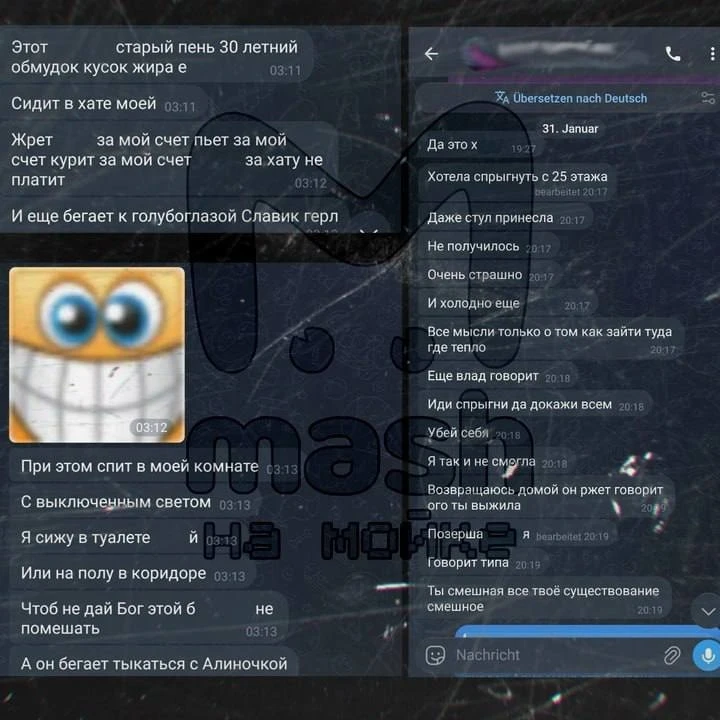720x720 pixels.
Task: Select message 'Говорит типа'
Action: click(x=483, y=563)
